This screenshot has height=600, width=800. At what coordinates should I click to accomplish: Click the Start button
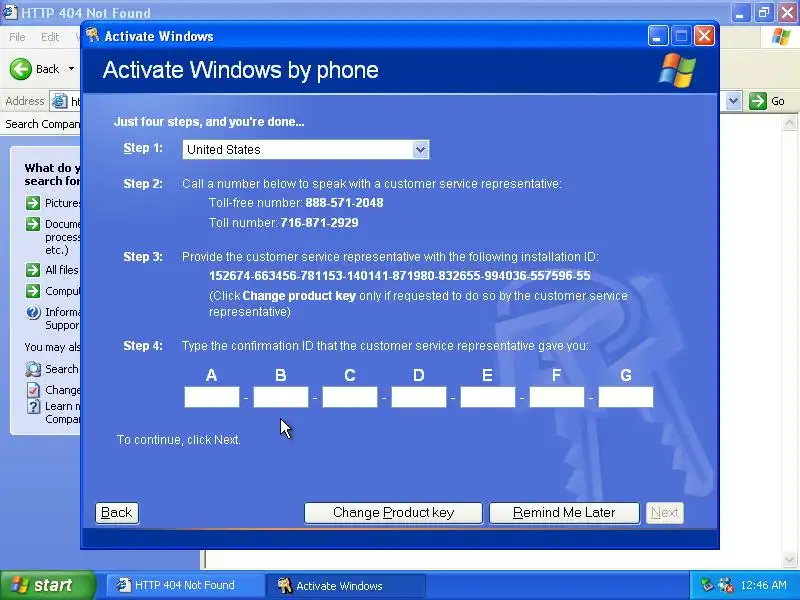[47, 585]
